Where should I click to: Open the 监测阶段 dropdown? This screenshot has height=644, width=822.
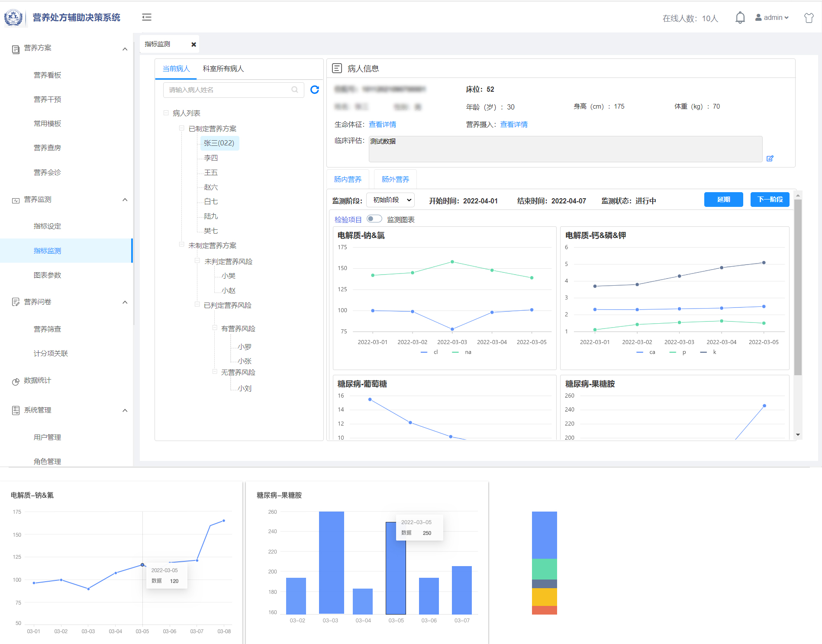(390, 200)
